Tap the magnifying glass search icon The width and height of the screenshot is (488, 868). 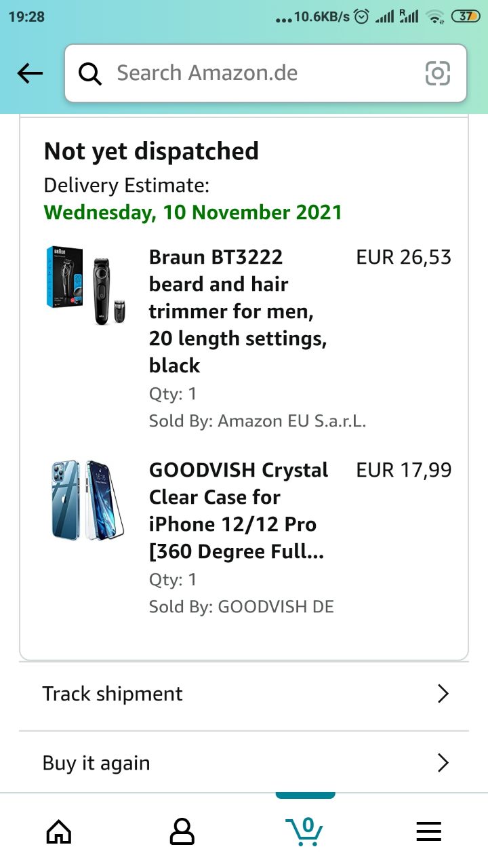(x=90, y=73)
